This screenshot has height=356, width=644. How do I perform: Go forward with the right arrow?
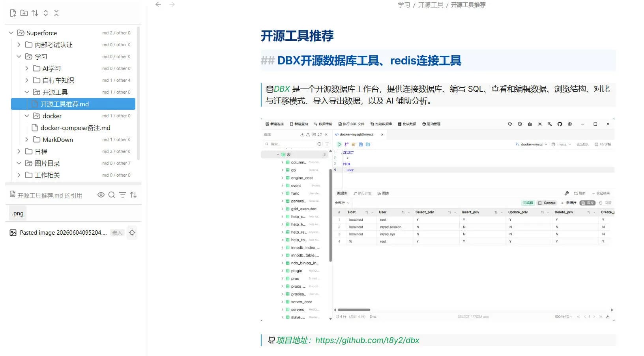click(172, 4)
